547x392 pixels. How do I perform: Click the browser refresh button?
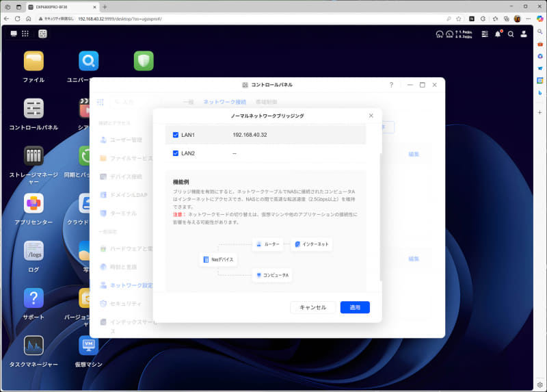tap(18, 19)
